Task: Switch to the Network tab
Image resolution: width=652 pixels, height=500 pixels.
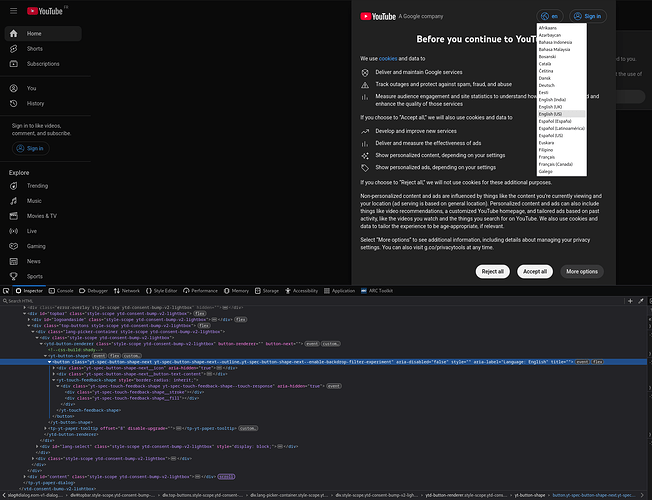Action: [x=127, y=291]
